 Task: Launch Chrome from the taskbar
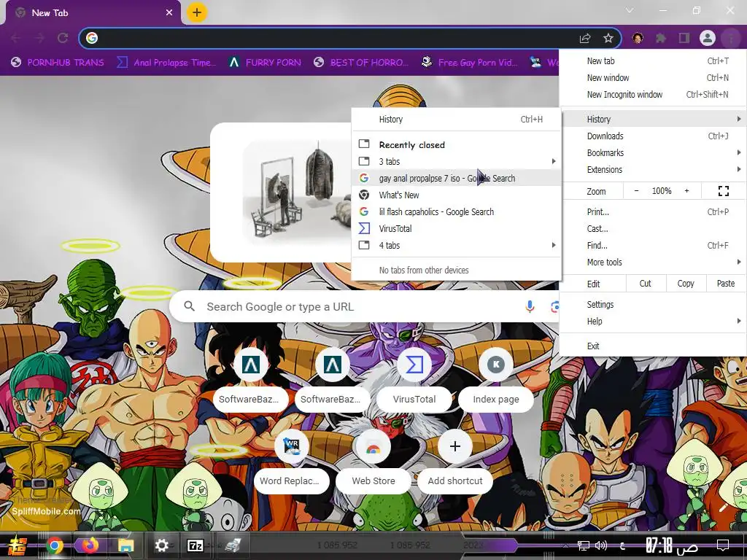coord(55,545)
